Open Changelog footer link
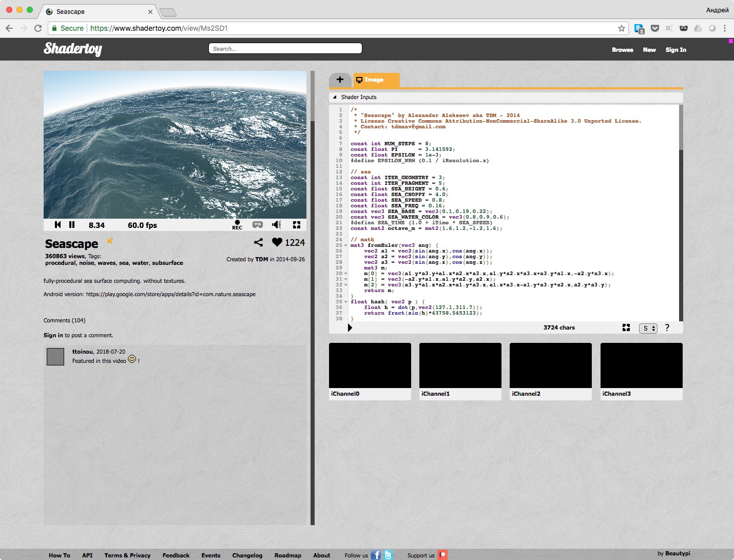Image resolution: width=734 pixels, height=560 pixels. pos(247,555)
